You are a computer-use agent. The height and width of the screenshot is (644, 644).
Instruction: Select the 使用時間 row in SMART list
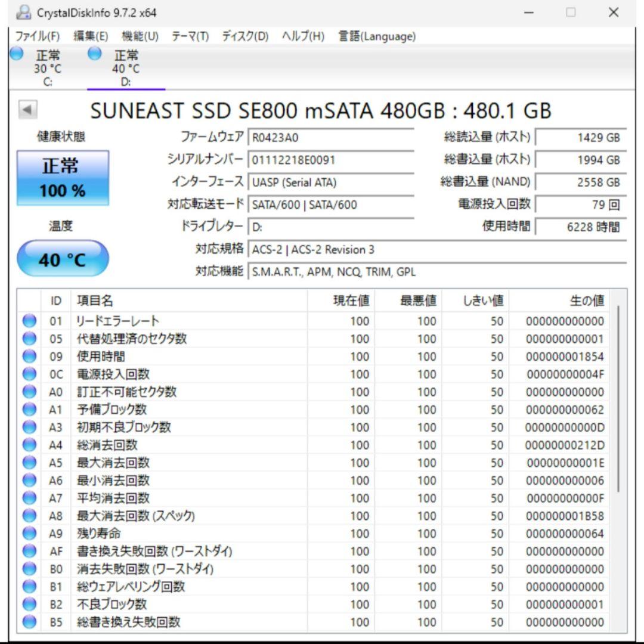click(x=179, y=357)
